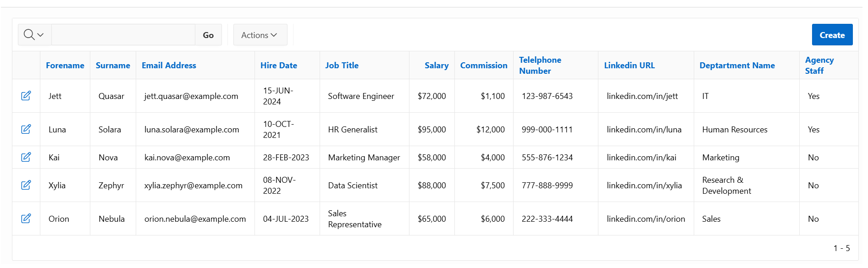The width and height of the screenshot is (868, 268).
Task: Select the Agency Staff column header
Action: click(x=819, y=66)
